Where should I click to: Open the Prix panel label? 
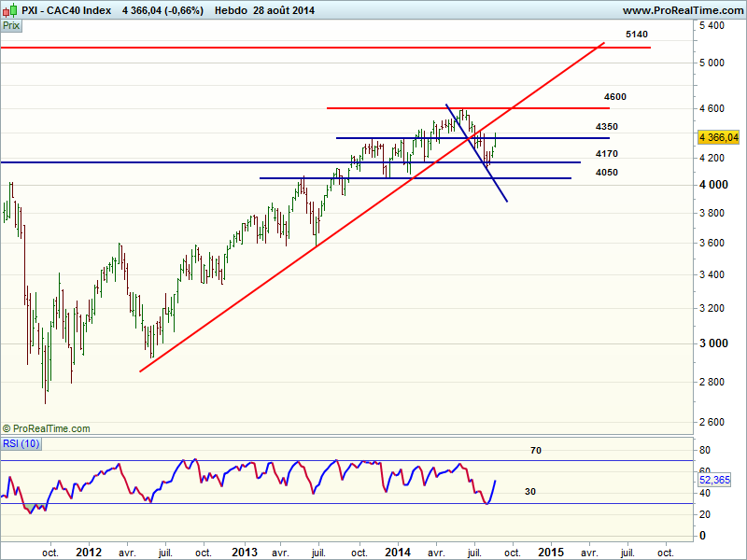(x=11, y=26)
